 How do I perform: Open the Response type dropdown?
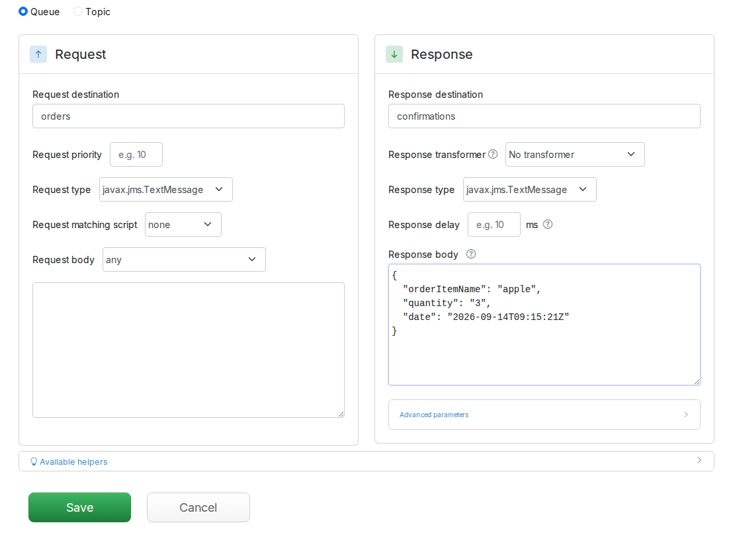[x=529, y=189]
